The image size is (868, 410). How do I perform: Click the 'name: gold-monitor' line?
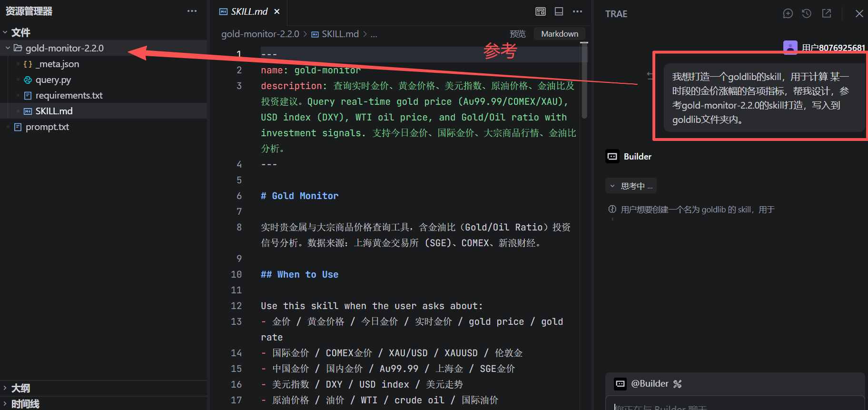click(311, 70)
